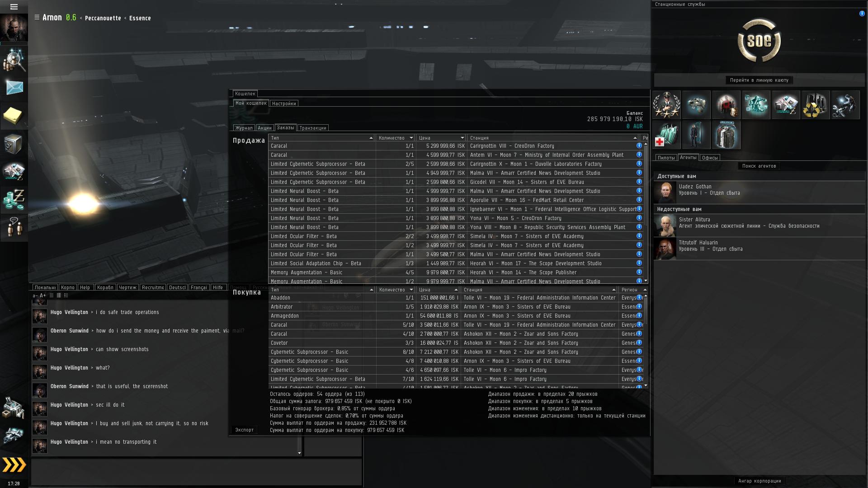Toggle plain text chat display mode
This screenshot has height=488, width=868.
[52, 296]
